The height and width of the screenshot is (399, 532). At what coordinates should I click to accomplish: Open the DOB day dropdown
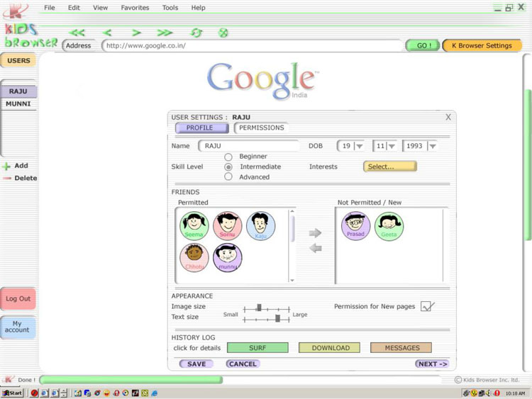(x=359, y=146)
